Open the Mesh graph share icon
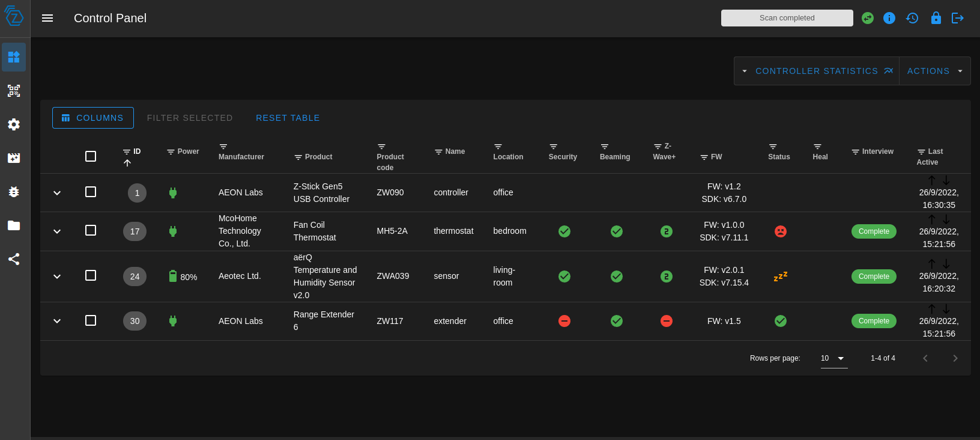Viewport: 980px width, 440px height. pyautogui.click(x=14, y=259)
